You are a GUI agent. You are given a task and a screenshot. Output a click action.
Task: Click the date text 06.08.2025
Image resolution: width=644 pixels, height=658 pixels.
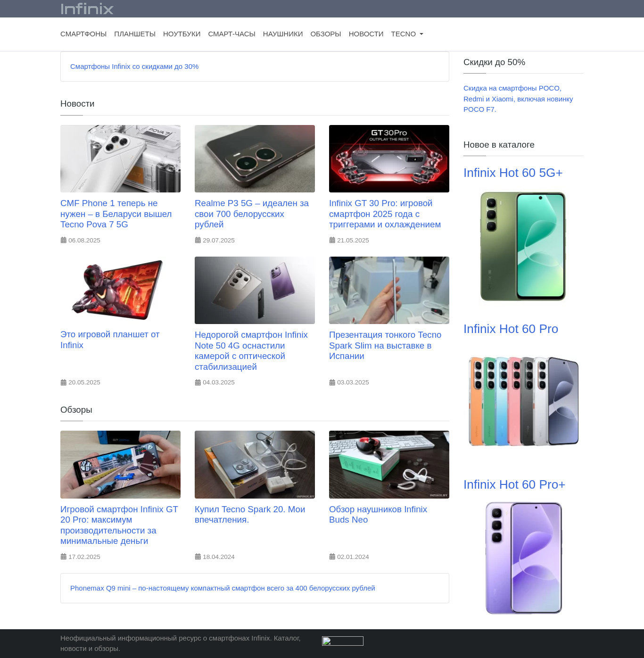(84, 240)
